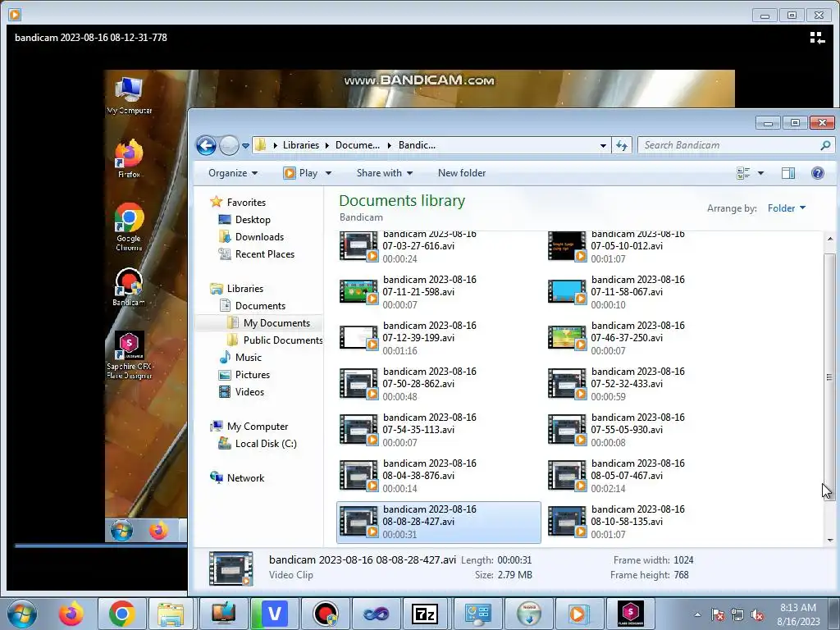Image resolution: width=840 pixels, height=630 pixels.
Task: Click the Change your view icon
Action: point(743,173)
